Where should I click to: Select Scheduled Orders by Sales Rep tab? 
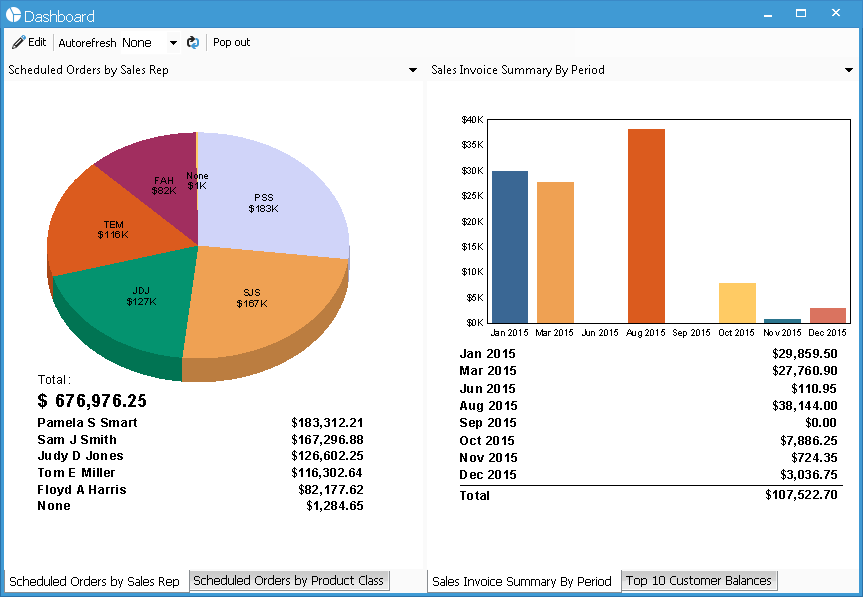tap(95, 581)
